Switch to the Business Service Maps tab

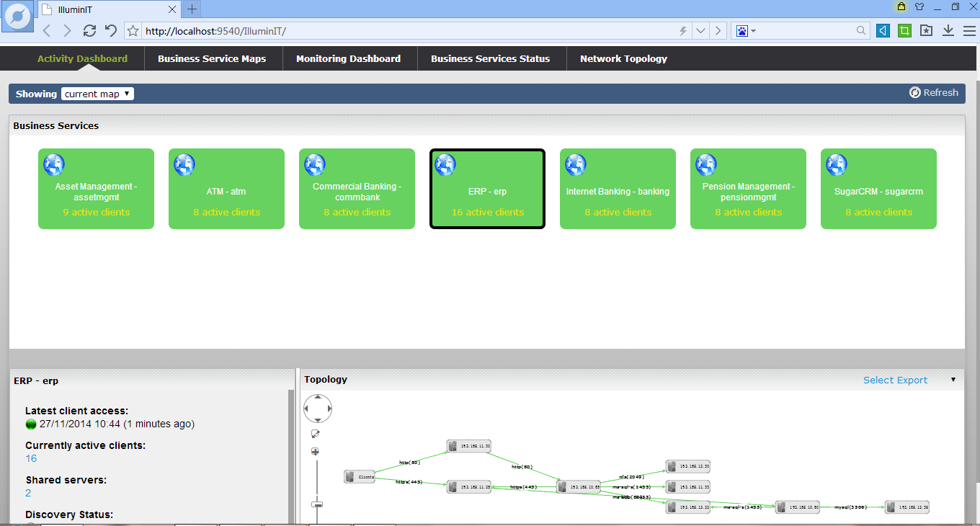click(x=212, y=59)
